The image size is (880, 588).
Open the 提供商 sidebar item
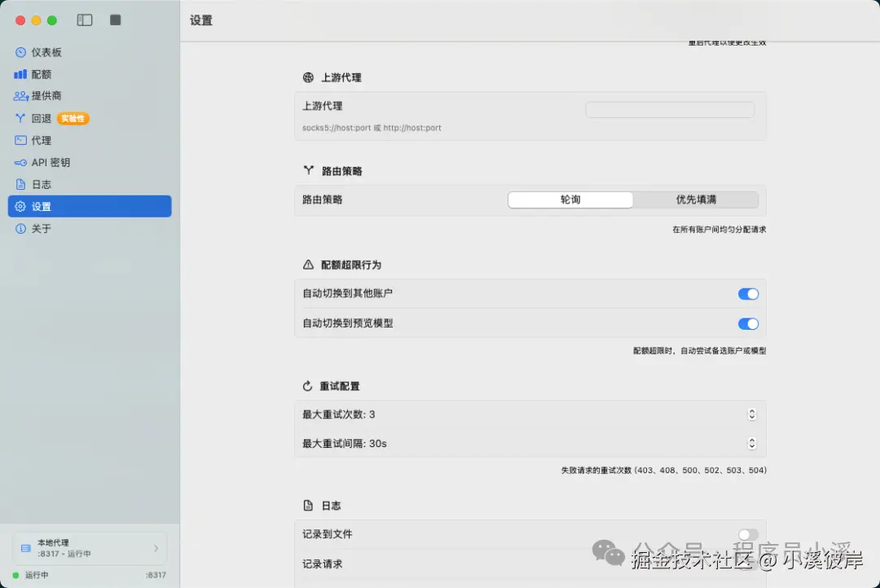pos(90,96)
